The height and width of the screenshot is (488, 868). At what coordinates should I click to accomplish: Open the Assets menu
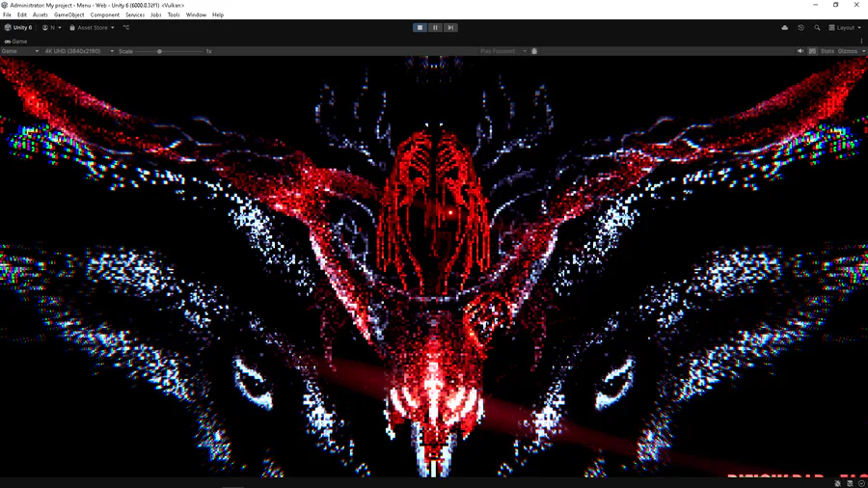coord(40,14)
